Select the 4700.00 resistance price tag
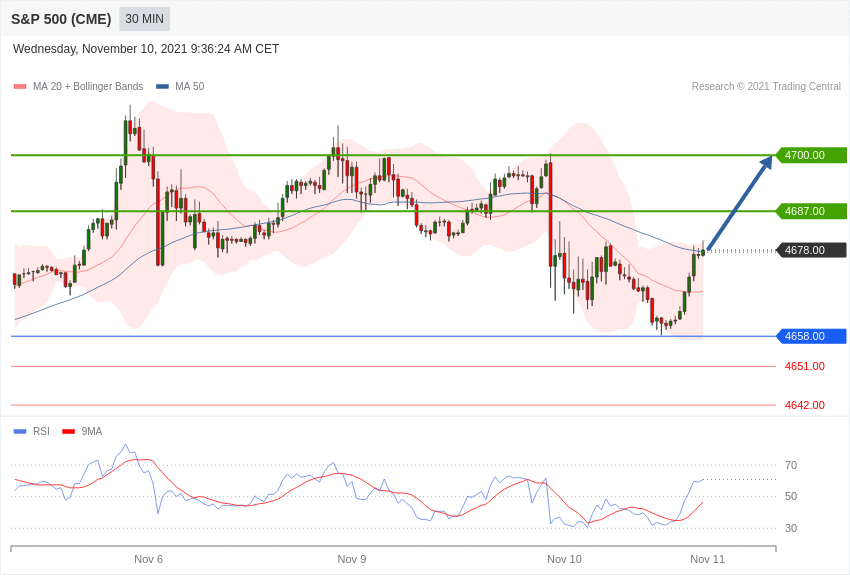Viewport: 850px width, 576px height. pyautogui.click(x=812, y=155)
